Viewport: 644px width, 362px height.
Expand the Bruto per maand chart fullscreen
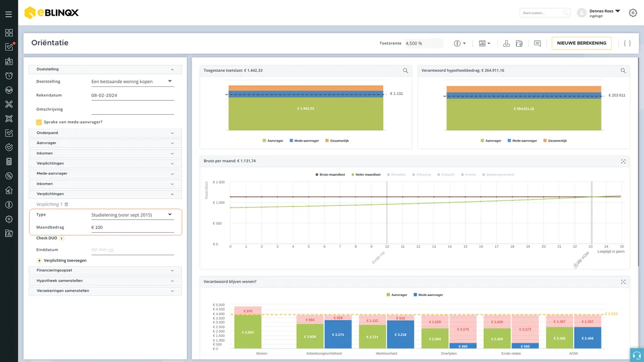[623, 161]
